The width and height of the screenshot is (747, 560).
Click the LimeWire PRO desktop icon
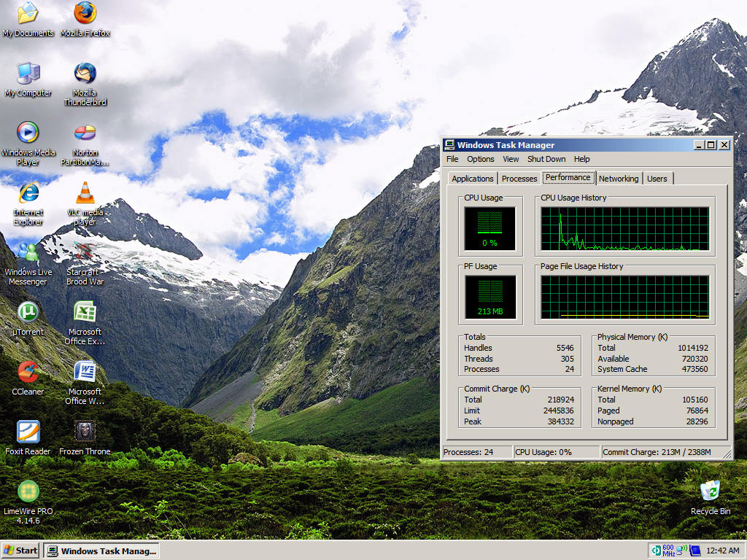coord(28,492)
